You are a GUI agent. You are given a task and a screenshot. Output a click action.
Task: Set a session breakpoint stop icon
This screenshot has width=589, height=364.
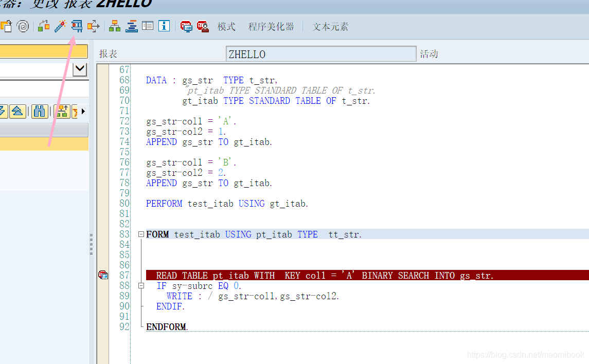186,26
